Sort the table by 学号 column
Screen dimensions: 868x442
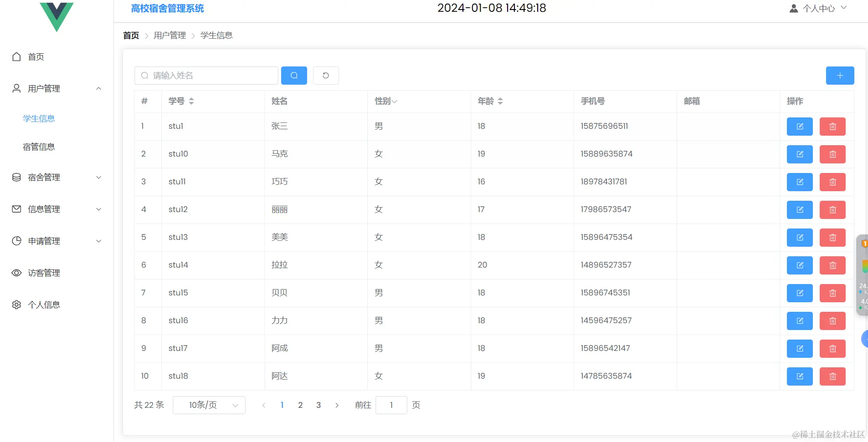[x=191, y=101]
